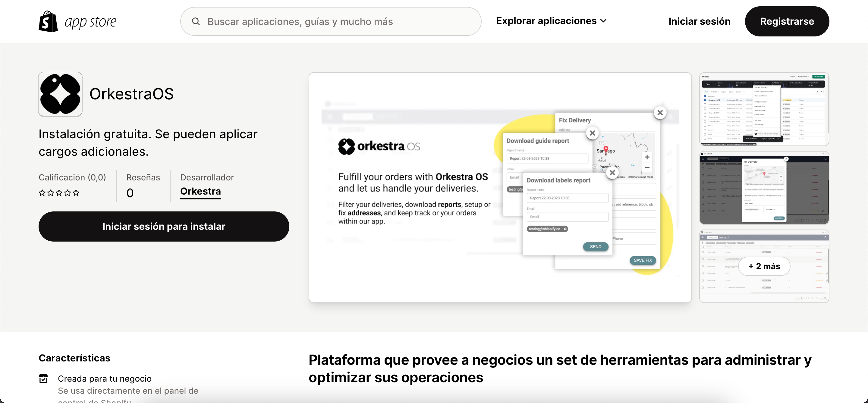Click the app store wordmark text
Viewport: 868px width, 403px height.
(x=90, y=22)
